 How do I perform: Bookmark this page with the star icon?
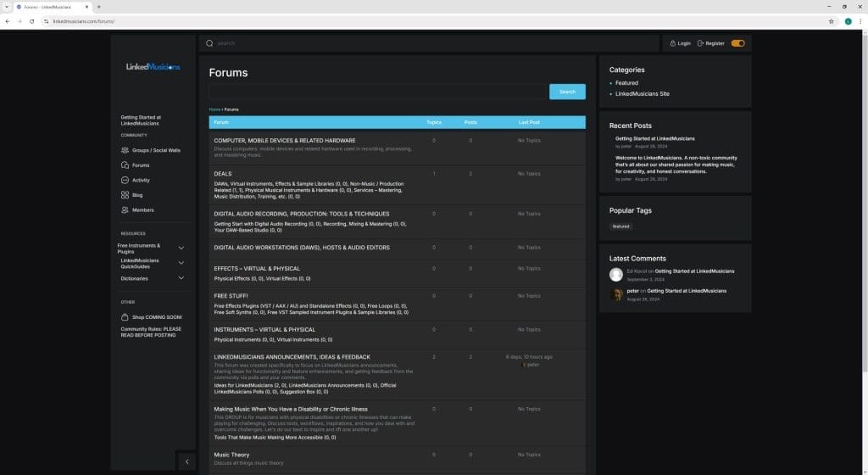point(832,21)
